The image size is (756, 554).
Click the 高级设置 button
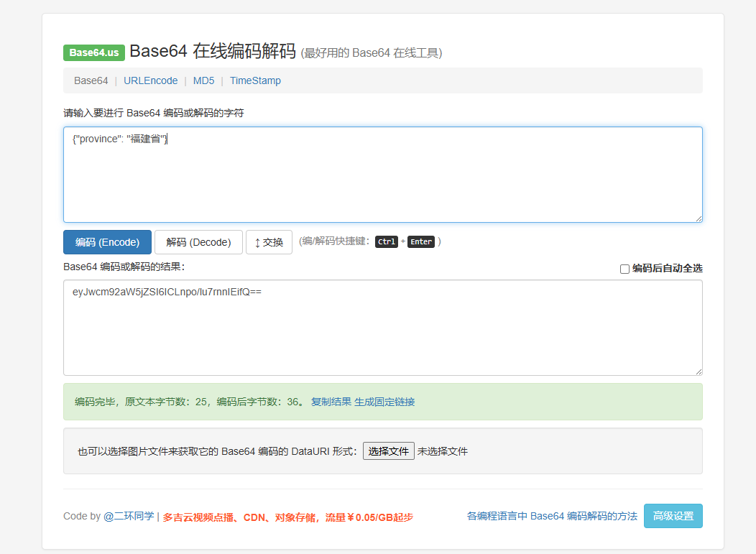point(673,516)
